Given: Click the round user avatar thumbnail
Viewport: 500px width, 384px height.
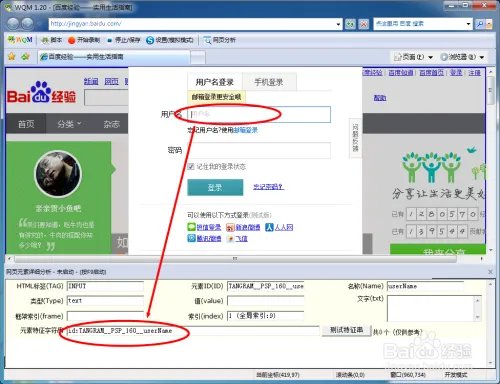Looking at the screenshot, I should pyautogui.click(x=58, y=174).
